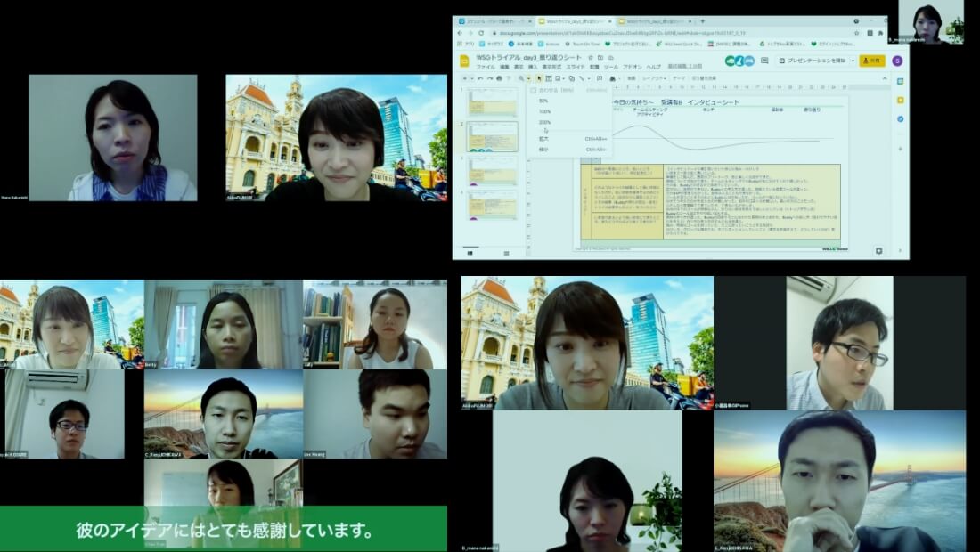Select the fourth slide thumbnail
The image size is (980, 552).
(493, 204)
